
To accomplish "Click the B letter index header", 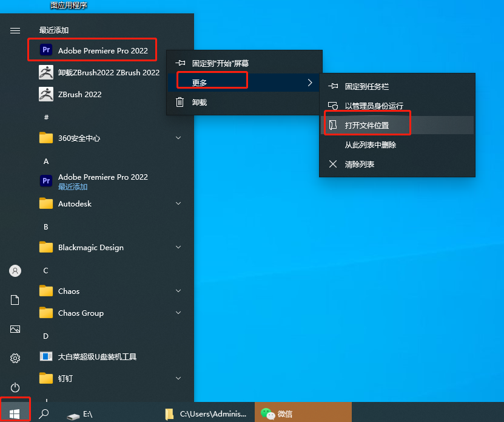I will coord(46,227).
